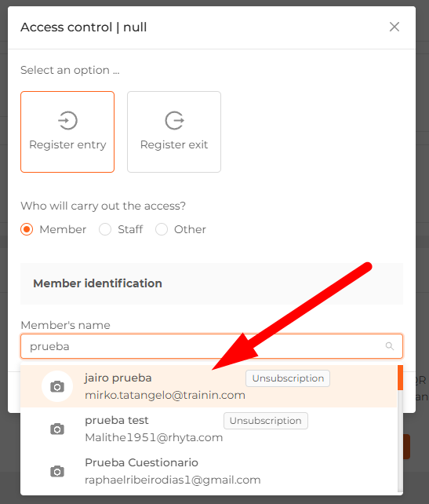Pick jairo prueba from dropdown results
Screen dimensions: 429x504
point(209,386)
